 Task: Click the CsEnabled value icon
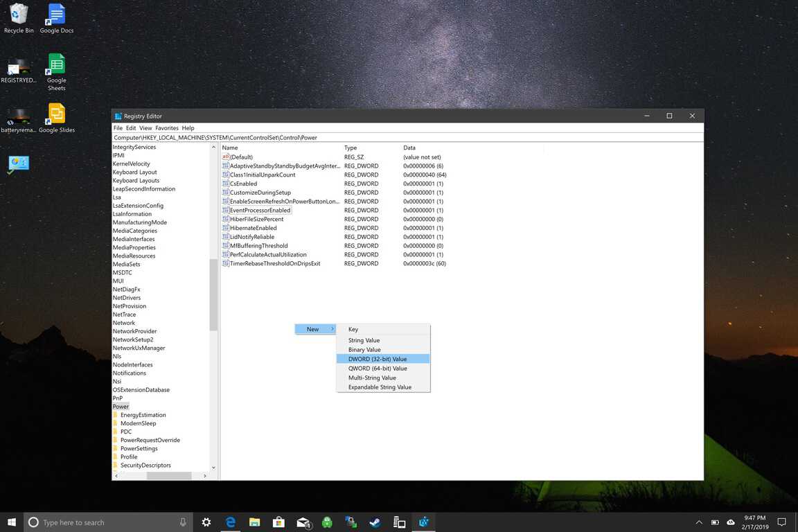[226, 184]
